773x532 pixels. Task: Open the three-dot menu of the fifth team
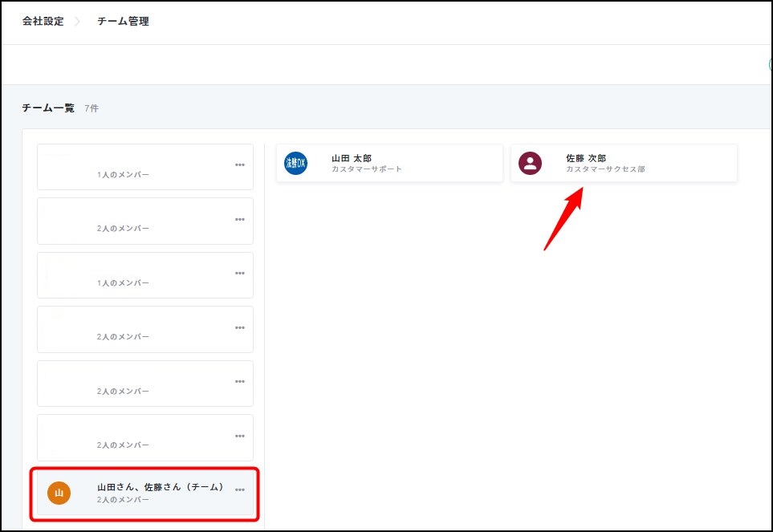(240, 382)
